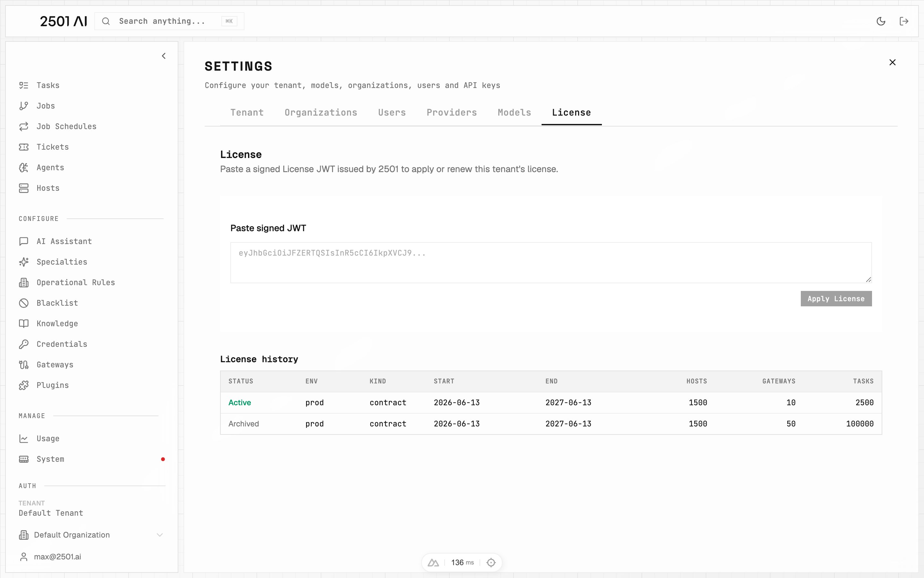Click the GATEWAYS column header

pyautogui.click(x=779, y=381)
